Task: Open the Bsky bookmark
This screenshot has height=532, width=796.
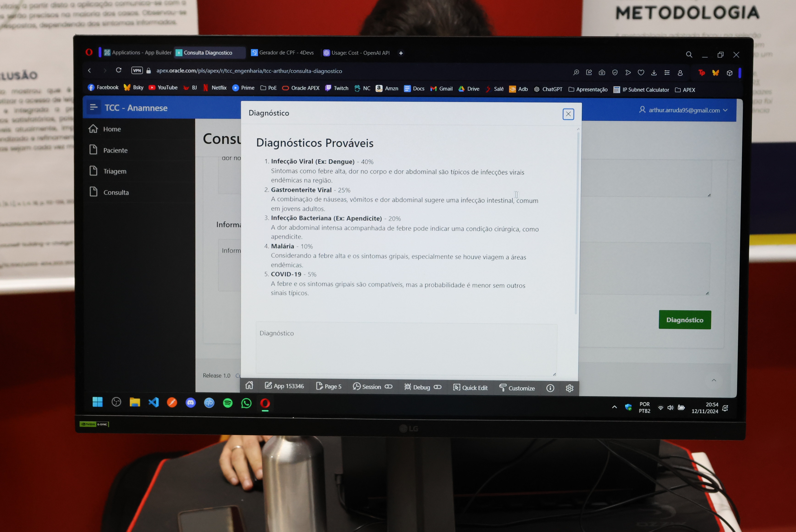Action: point(134,88)
